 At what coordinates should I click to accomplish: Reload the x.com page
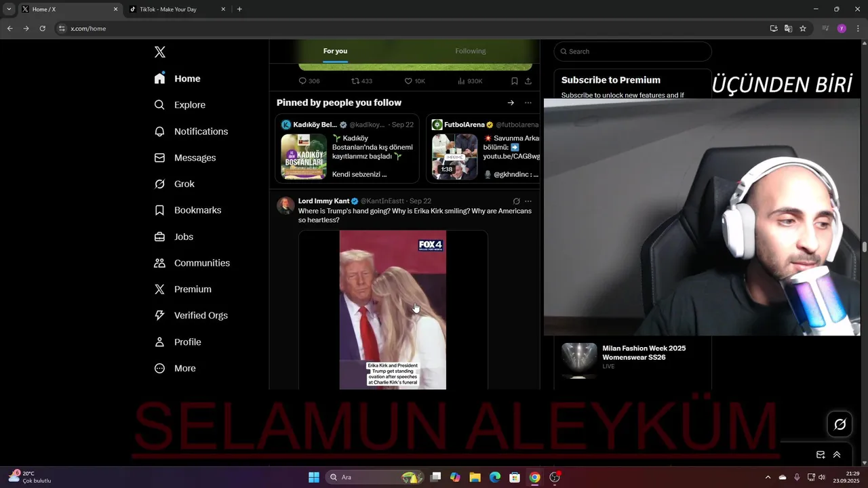(42, 28)
